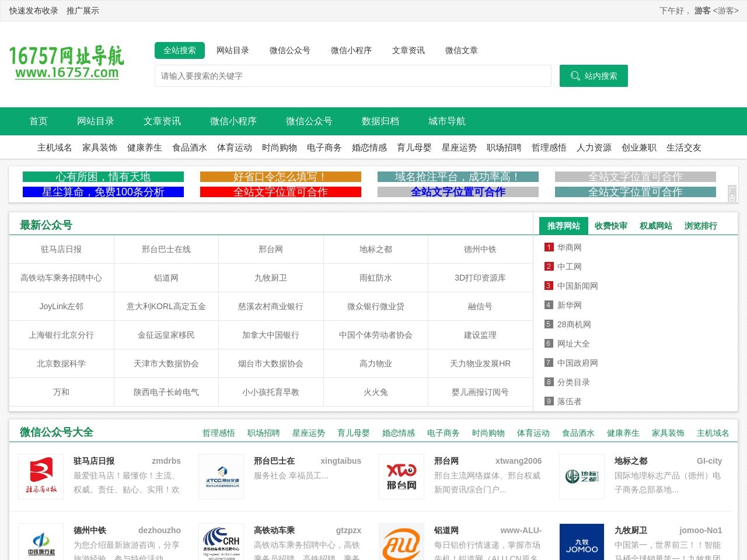Open the 高铁动车乘 CRH logo thumbnail
747x560 pixels.
click(221, 542)
